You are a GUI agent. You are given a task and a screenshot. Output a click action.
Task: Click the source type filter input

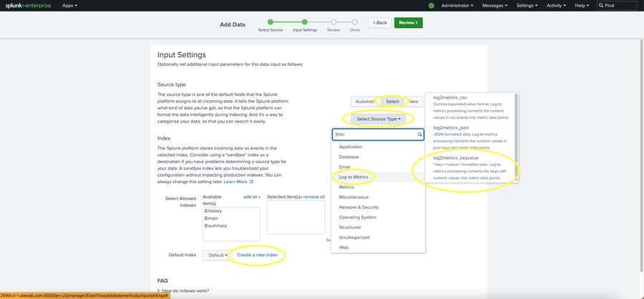pos(374,134)
